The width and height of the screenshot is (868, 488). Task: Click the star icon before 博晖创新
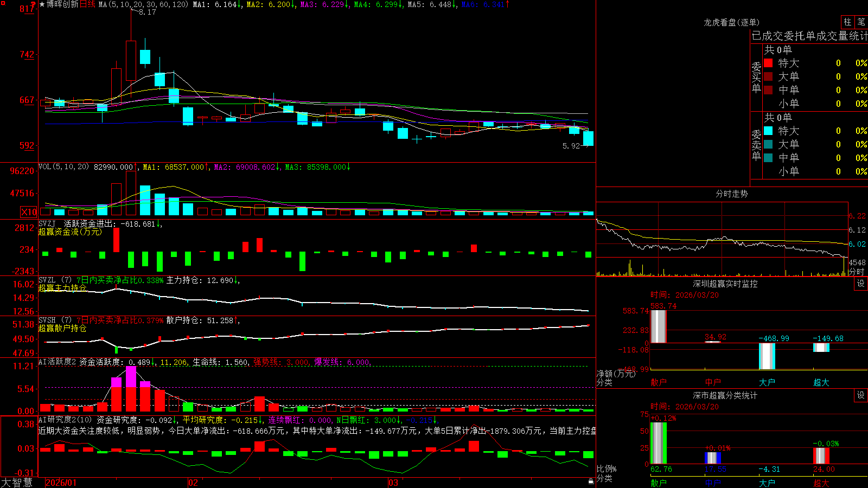click(42, 4)
